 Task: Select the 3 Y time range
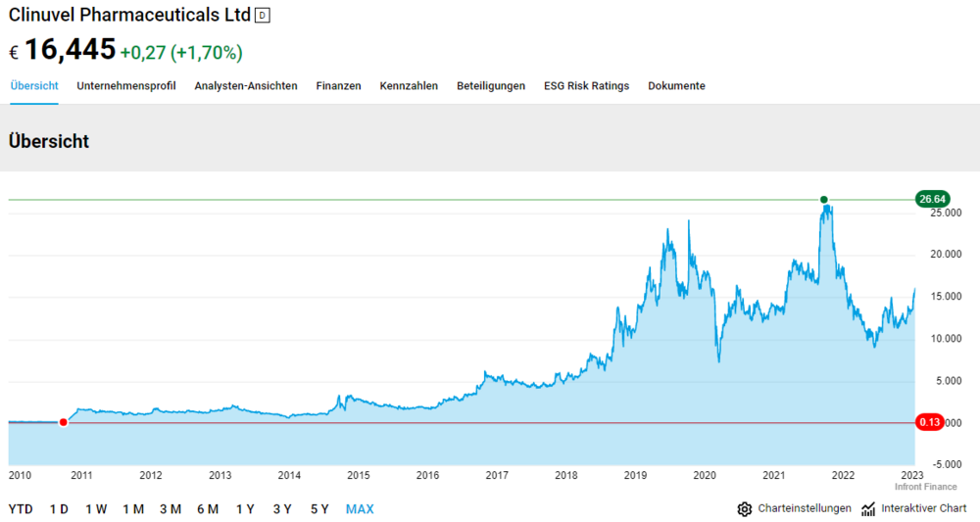point(282,509)
